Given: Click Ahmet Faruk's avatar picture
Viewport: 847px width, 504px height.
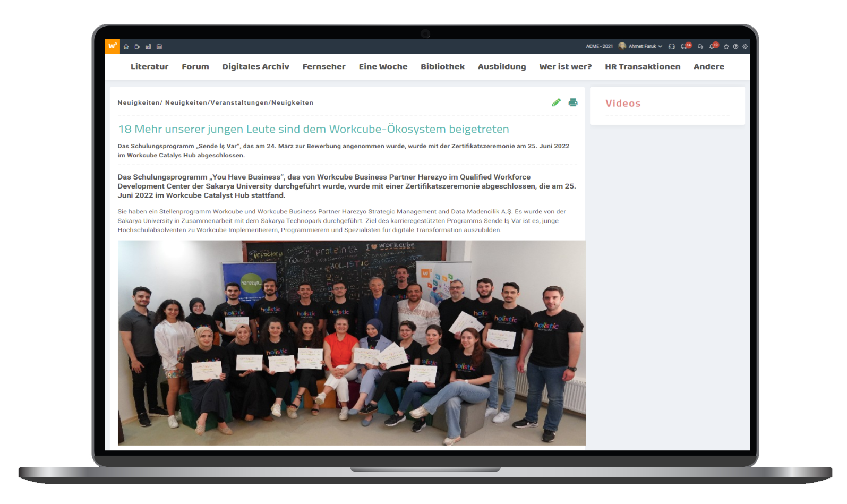Looking at the screenshot, I should 622,46.
